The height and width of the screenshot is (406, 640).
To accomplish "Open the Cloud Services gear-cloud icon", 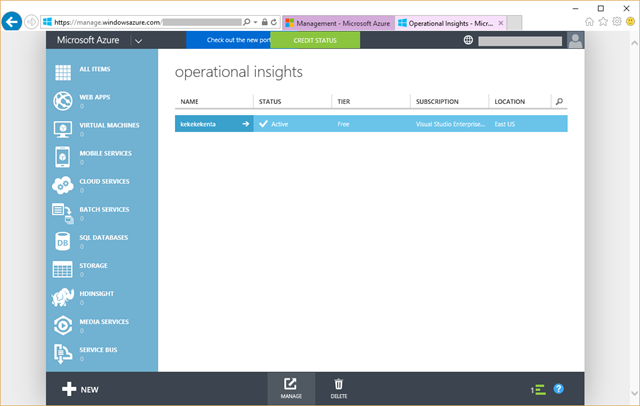I will (x=63, y=185).
